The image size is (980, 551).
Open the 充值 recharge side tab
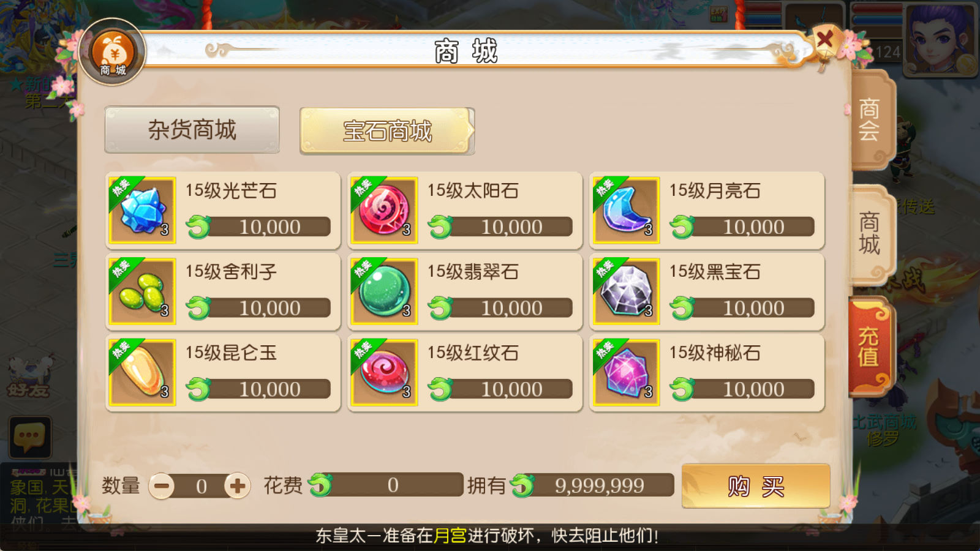pos(870,347)
